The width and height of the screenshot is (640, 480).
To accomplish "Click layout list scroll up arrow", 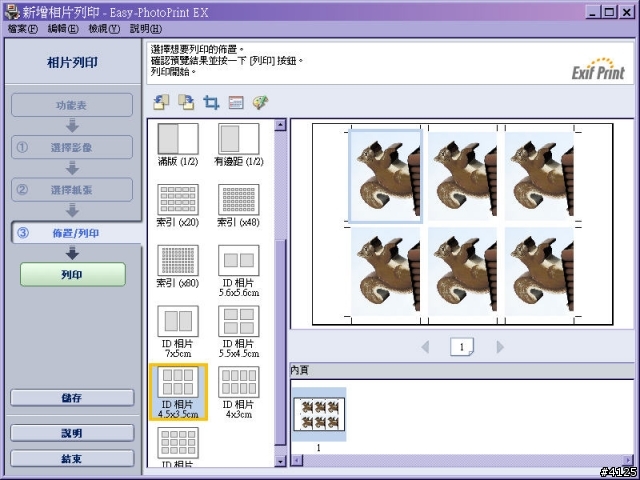I will (280, 125).
